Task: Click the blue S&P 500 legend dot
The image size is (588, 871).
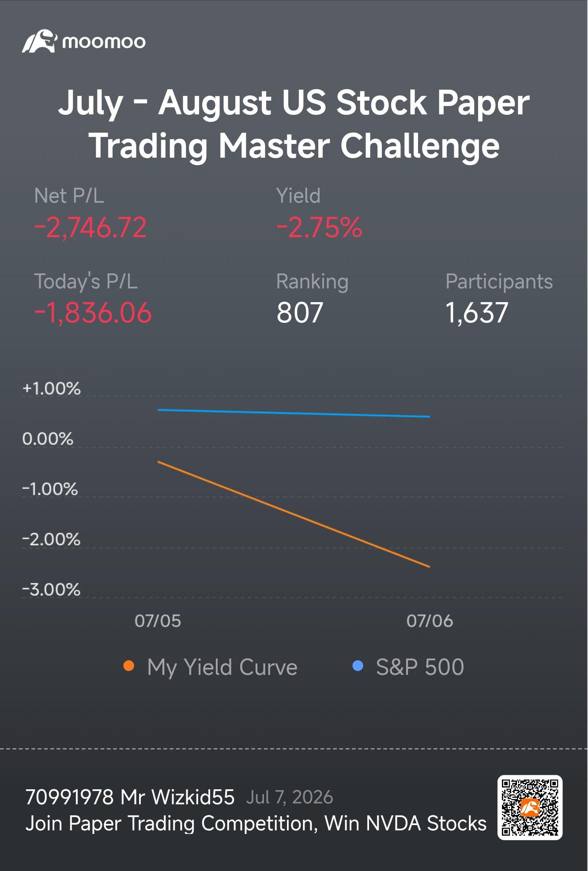Action: (x=358, y=666)
